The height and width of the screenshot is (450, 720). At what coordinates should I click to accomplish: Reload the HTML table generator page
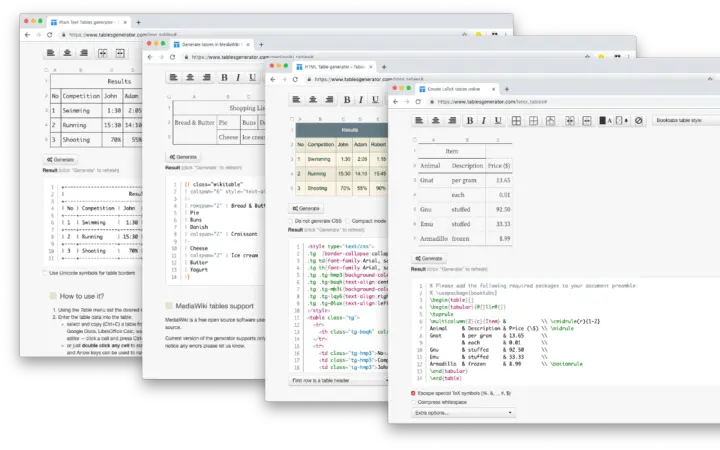pyautogui.click(x=295, y=79)
